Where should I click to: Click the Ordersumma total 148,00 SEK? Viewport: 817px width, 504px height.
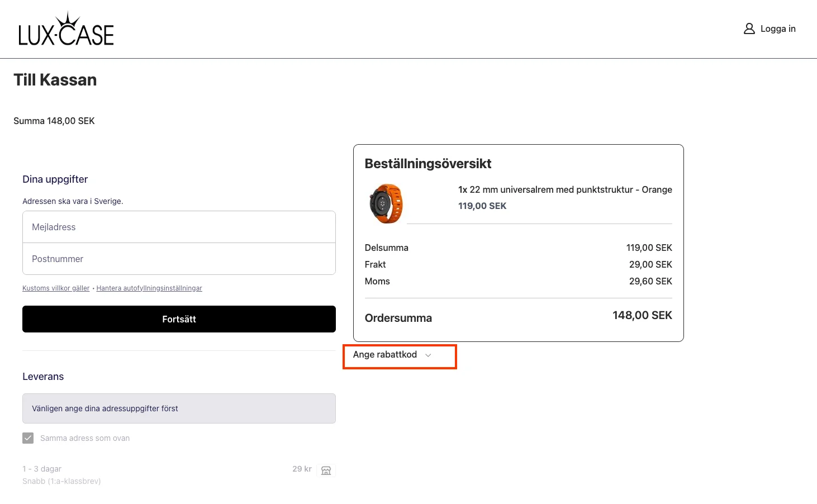click(642, 315)
